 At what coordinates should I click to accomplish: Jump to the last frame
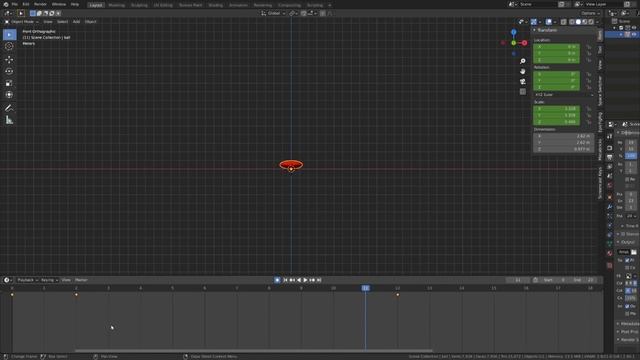(x=319, y=280)
